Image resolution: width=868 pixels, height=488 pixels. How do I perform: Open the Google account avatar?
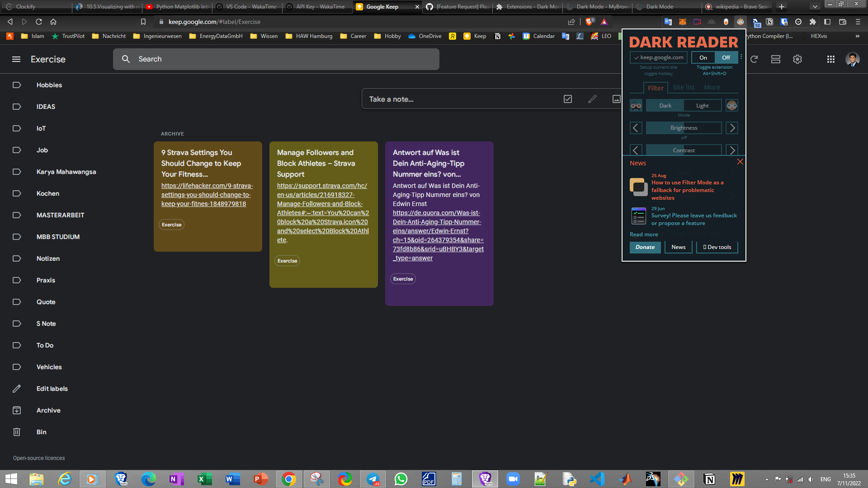coord(853,59)
